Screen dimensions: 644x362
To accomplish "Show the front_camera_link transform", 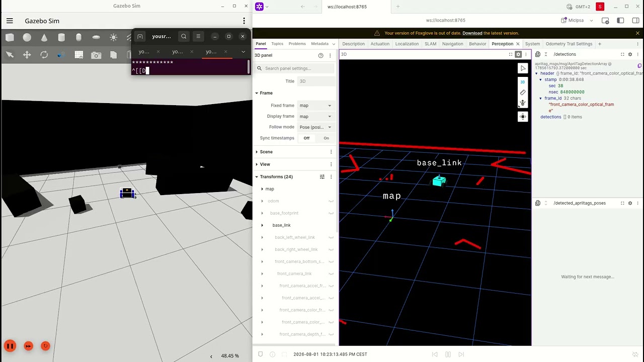I will [x=331, y=274].
